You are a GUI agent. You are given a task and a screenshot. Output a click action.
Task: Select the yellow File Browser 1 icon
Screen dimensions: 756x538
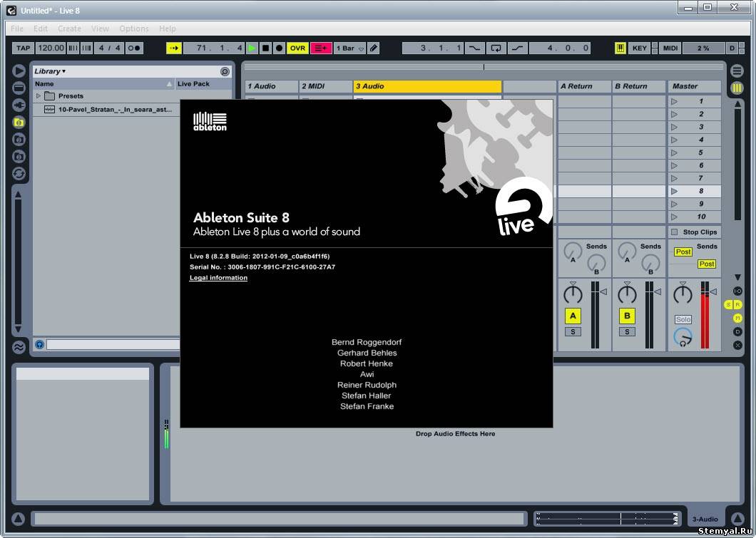[x=19, y=123]
